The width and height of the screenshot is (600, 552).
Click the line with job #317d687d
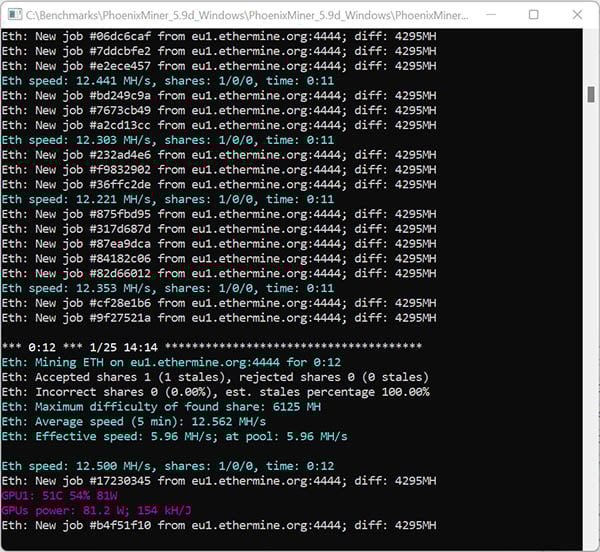[219, 229]
